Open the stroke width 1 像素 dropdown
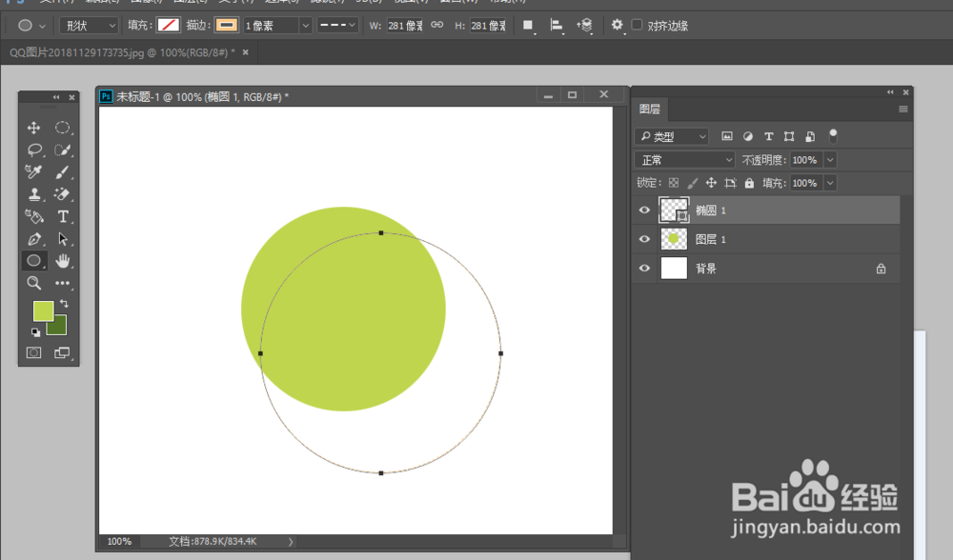Image resolution: width=953 pixels, height=560 pixels. point(305,26)
